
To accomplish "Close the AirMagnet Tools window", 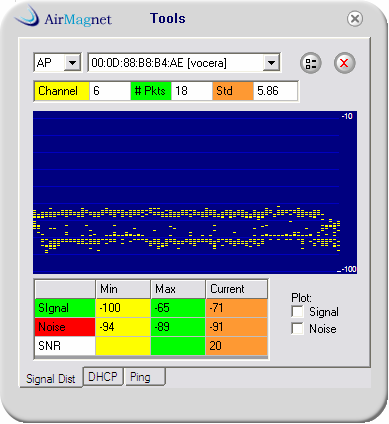I will coord(355,19).
